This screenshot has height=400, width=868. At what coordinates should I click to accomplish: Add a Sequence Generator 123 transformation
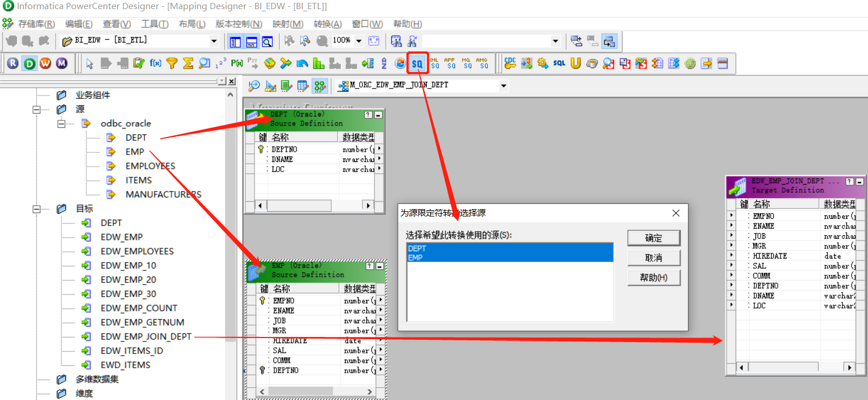pos(220,64)
